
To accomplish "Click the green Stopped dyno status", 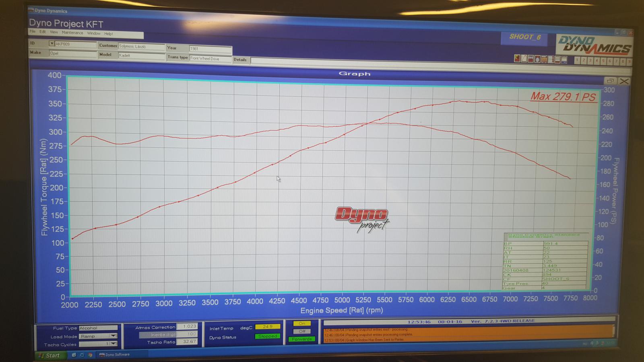I will (267, 336).
